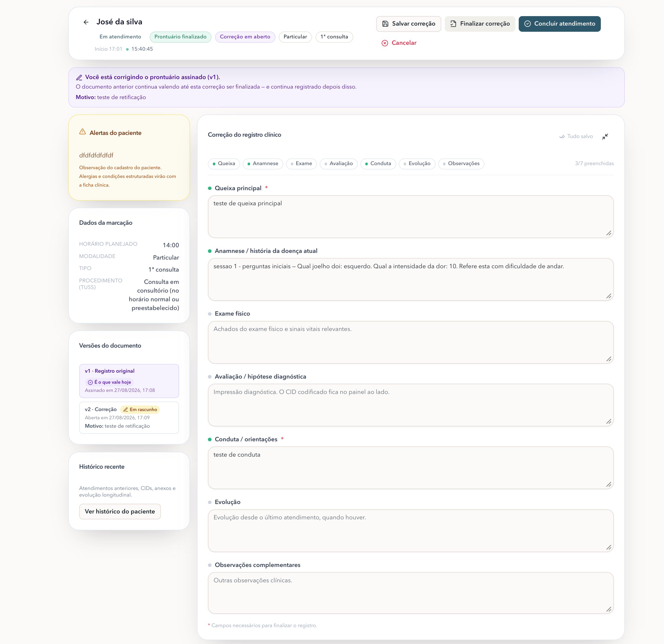Image resolution: width=664 pixels, height=644 pixels.
Task: Click the procedure text 'Consulta em consultório'
Action: point(154,295)
